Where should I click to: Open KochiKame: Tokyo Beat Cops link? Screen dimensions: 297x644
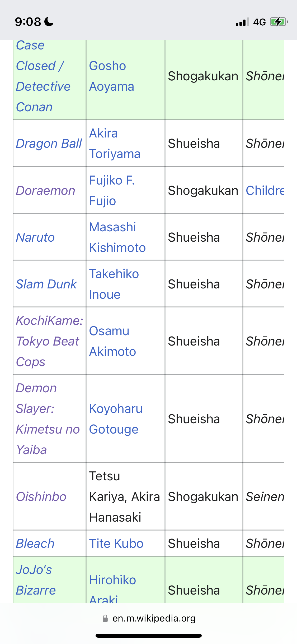click(49, 341)
